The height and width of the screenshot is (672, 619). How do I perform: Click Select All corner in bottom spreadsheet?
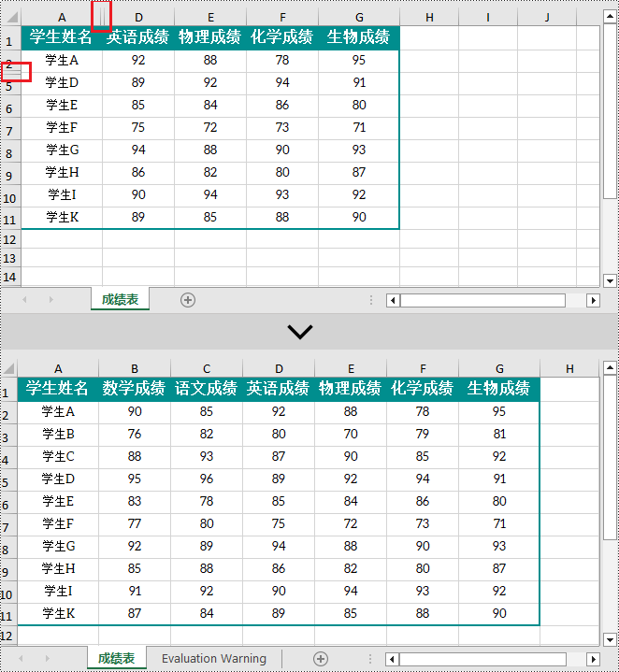[8, 368]
